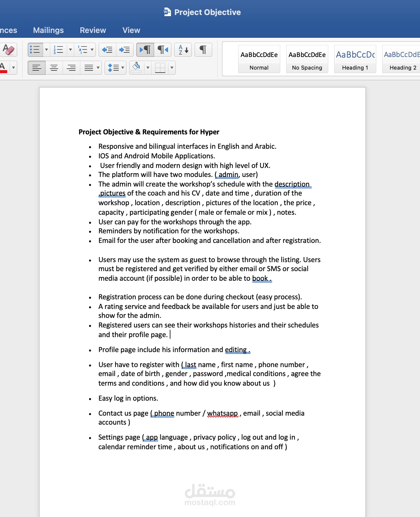Click the line 'IOS and Android Mobile Applications.'
Screen dimensions: 420x517
pyautogui.click(x=157, y=156)
